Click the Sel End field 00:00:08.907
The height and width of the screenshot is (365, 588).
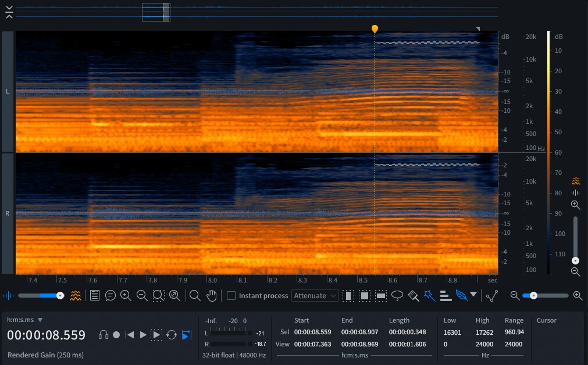tap(359, 332)
